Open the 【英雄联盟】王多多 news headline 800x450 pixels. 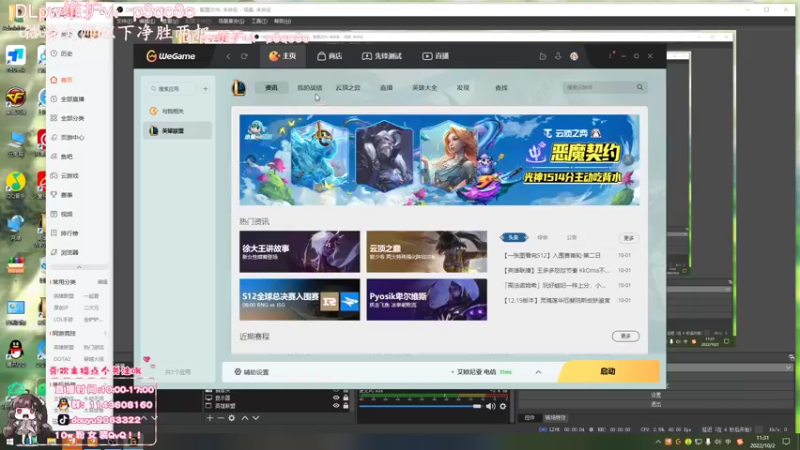(x=556, y=270)
